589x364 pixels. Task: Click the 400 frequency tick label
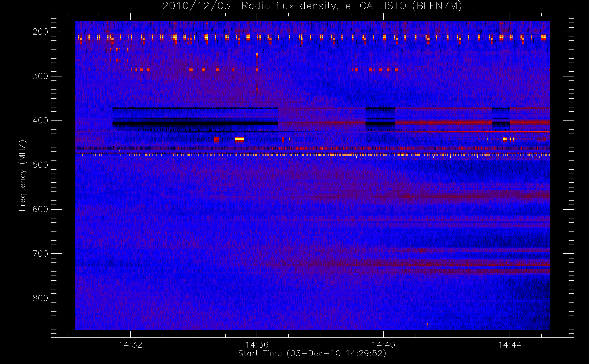(x=40, y=120)
